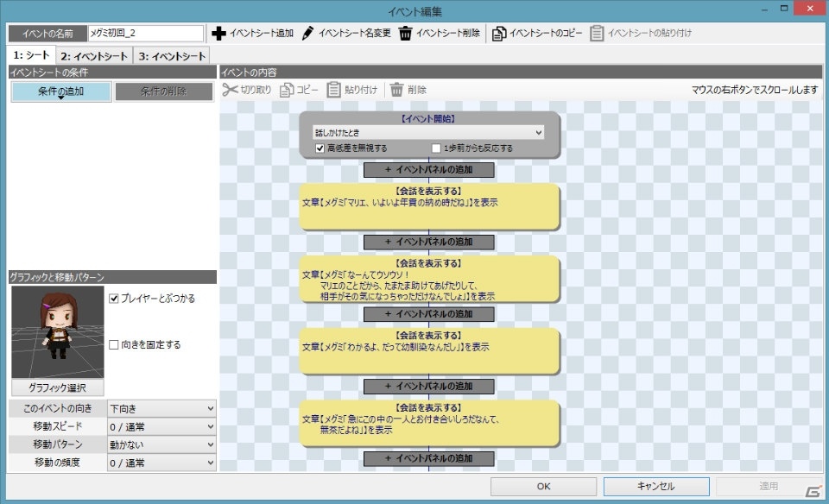Click the 条件の追加 button
Screen dimensions: 829x504
point(60,91)
